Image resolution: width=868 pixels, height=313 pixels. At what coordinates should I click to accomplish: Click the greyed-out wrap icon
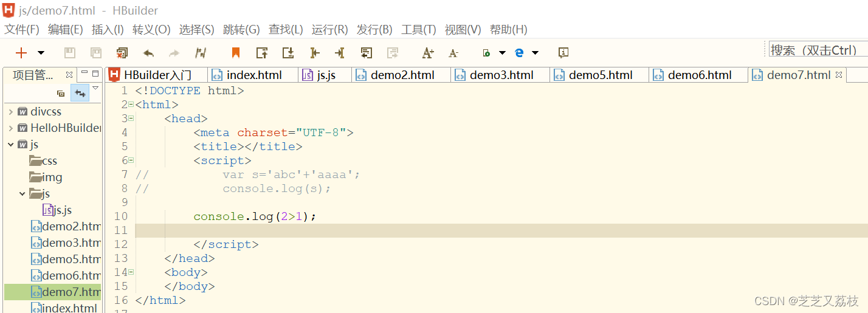(x=393, y=53)
